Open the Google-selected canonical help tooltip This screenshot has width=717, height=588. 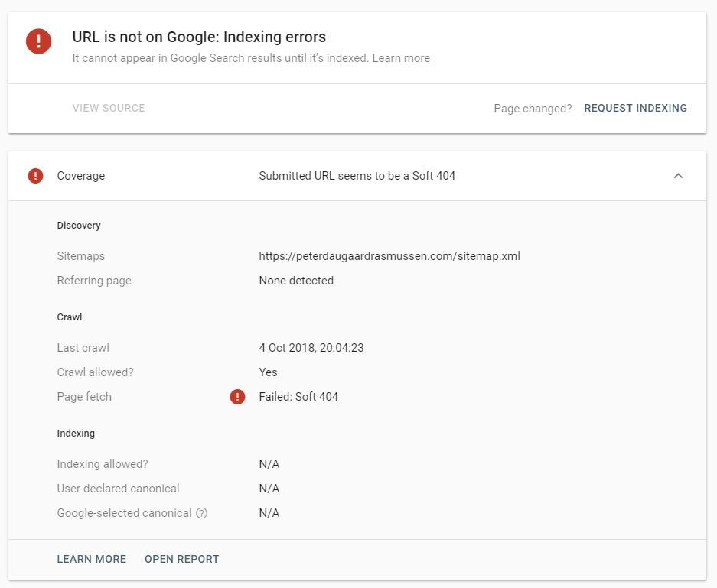point(201,513)
